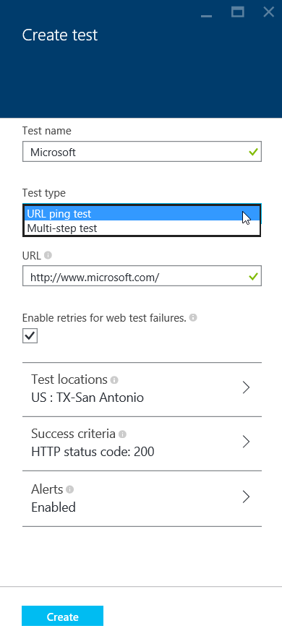Click green checkmark in URL field
Screen dimensions: 282x644
[x=253, y=276]
